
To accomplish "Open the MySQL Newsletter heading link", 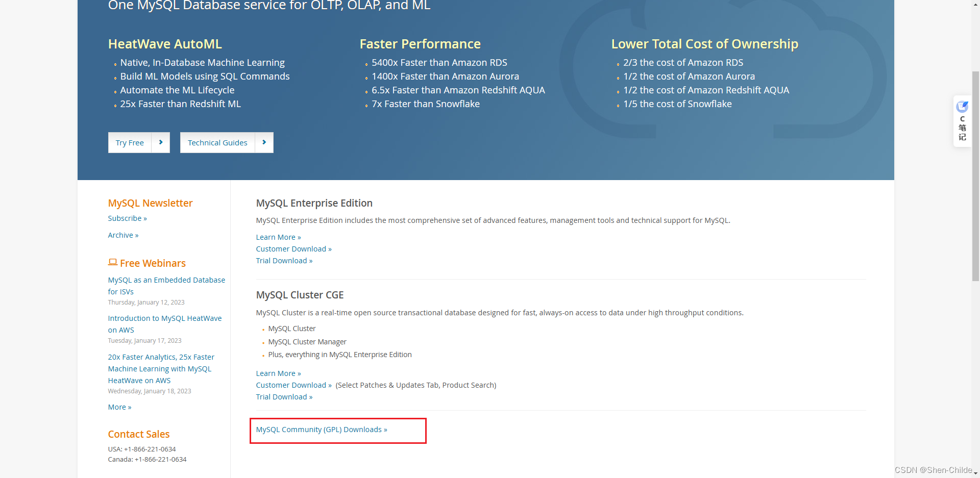I will [x=150, y=203].
